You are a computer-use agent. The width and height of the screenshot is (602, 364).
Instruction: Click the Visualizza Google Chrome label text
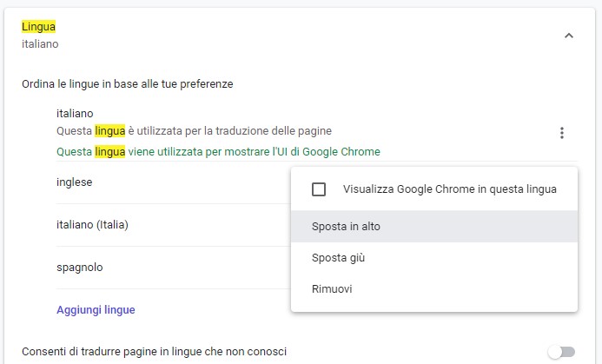pyautogui.click(x=449, y=189)
